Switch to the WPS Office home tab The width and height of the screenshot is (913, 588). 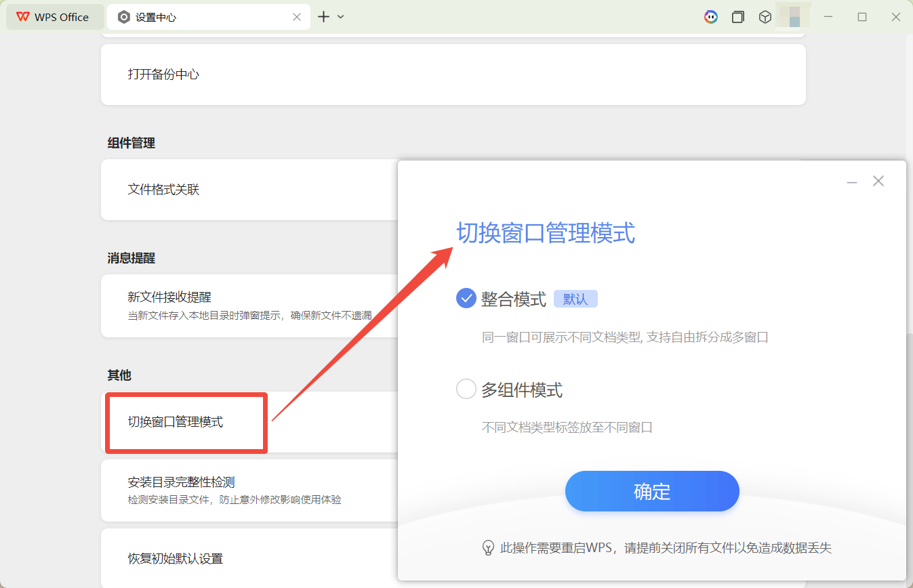point(55,17)
